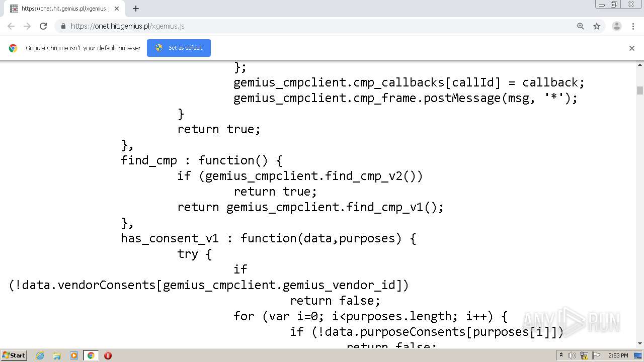The image size is (644, 362).
Task: Click the 'try {' line
Action: coord(195,254)
